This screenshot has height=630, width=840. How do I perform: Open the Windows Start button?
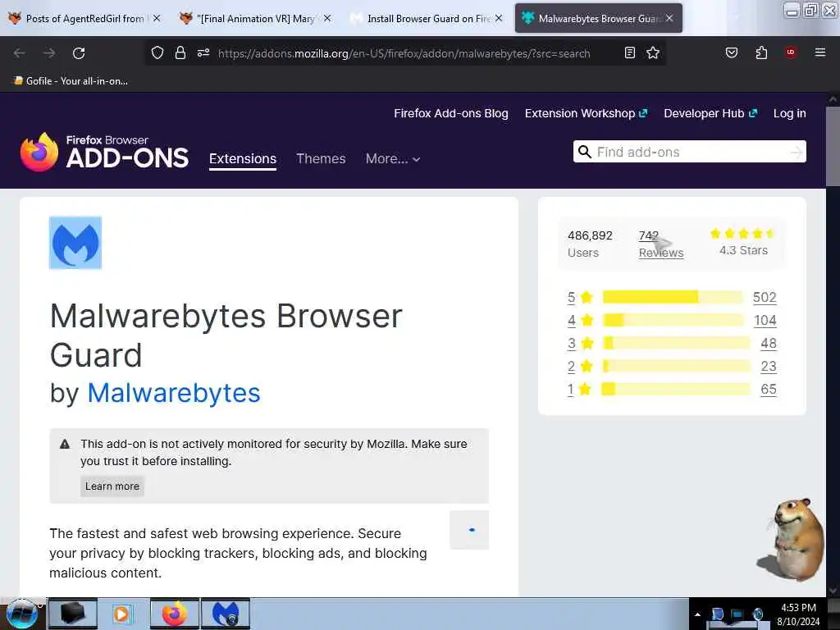pos(22,614)
